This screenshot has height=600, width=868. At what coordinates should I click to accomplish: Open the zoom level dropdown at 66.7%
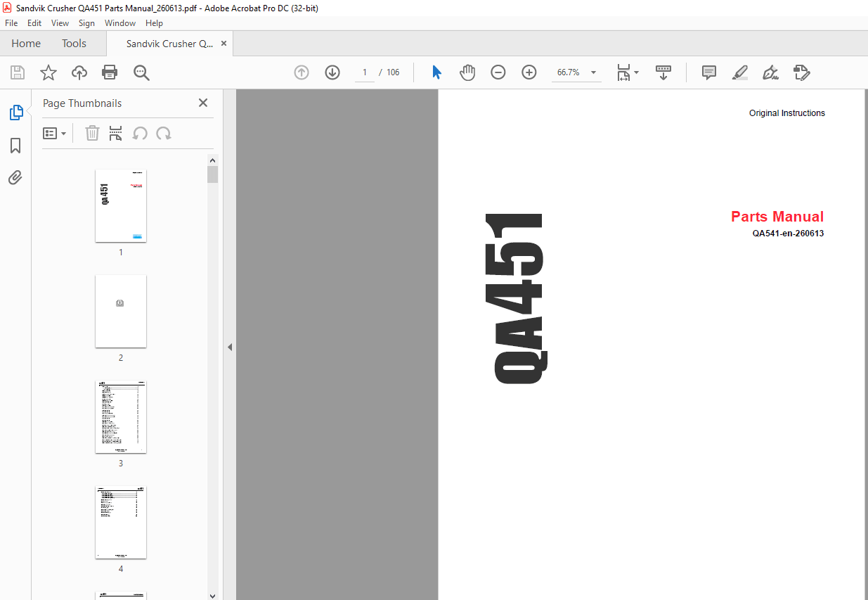click(x=594, y=72)
